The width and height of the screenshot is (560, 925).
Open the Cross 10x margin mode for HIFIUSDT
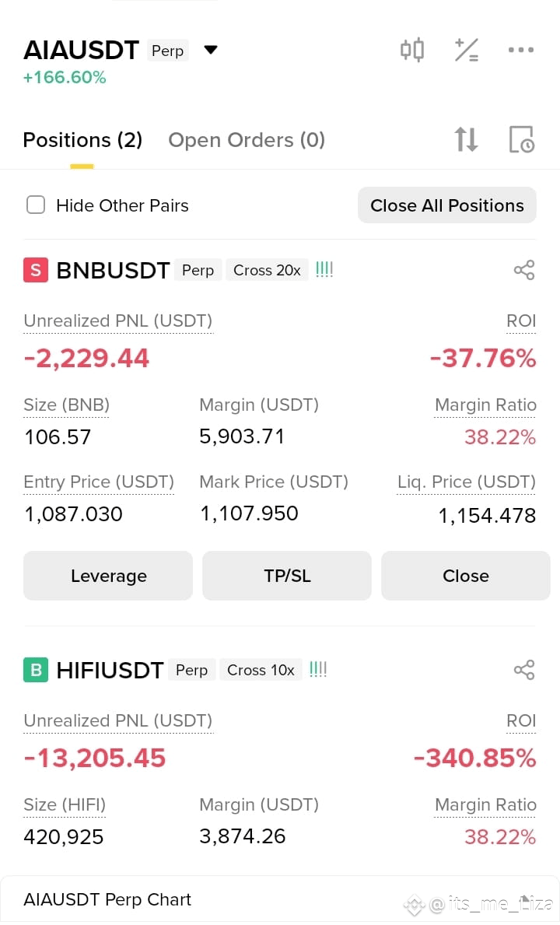pos(261,670)
